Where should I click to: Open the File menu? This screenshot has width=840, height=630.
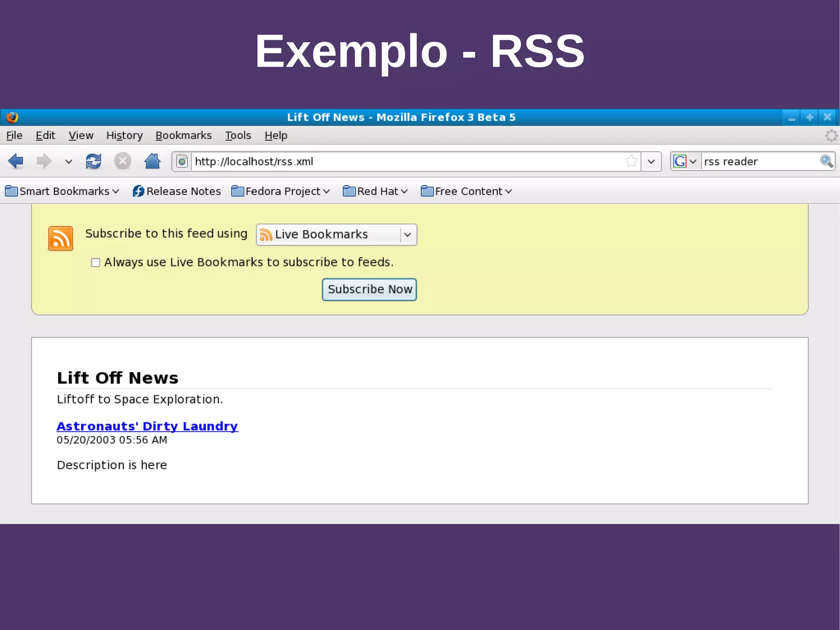click(x=14, y=135)
